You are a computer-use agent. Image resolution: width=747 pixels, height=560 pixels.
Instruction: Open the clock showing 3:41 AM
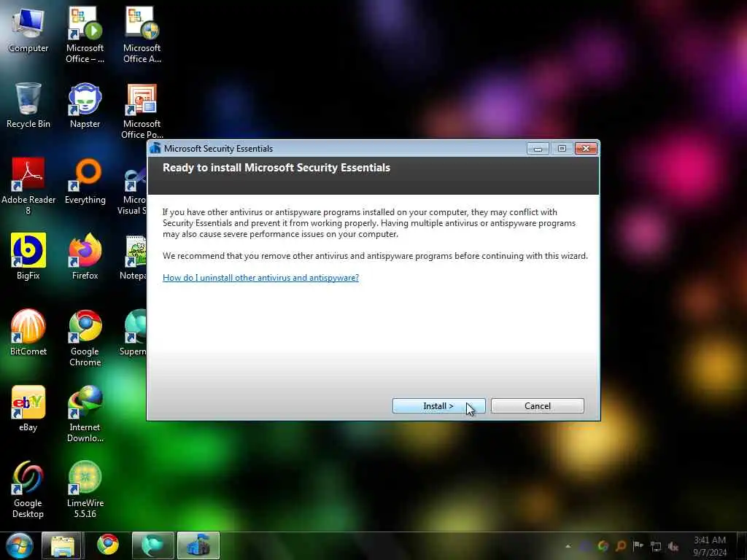[x=710, y=546]
